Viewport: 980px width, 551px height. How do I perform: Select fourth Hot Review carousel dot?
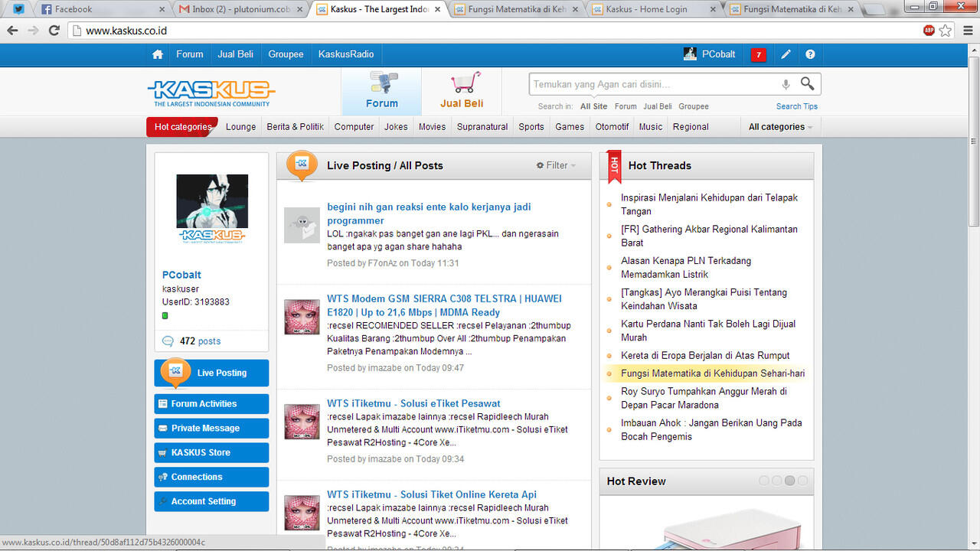(x=802, y=481)
